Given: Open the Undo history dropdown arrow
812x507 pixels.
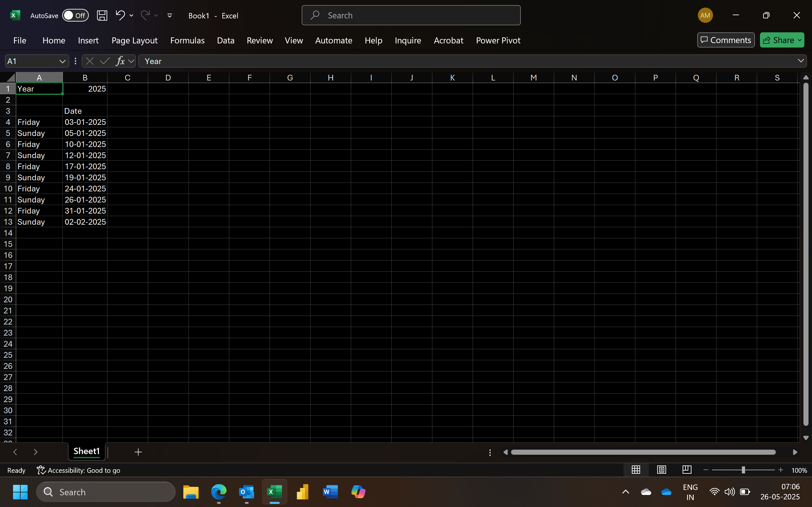Looking at the screenshot, I should (132, 16).
